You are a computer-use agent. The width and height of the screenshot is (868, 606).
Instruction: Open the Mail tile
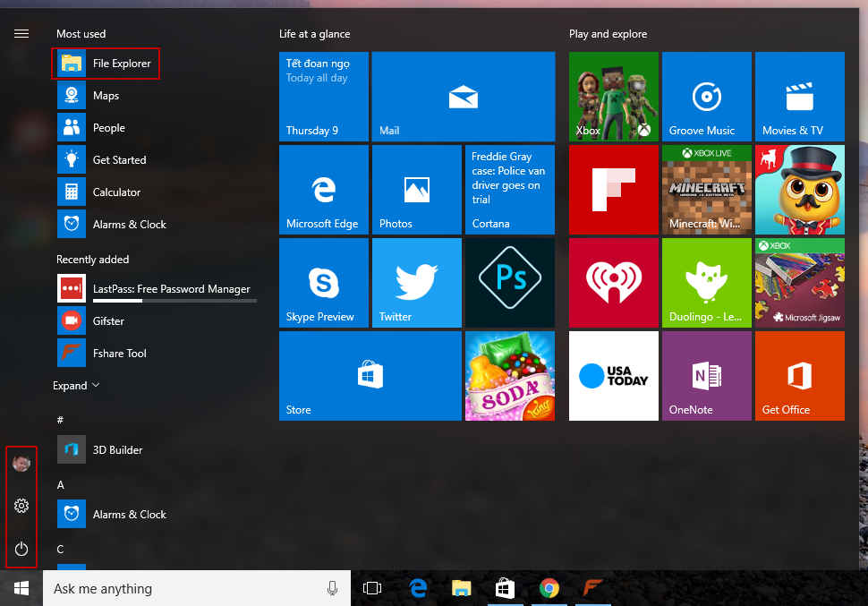point(464,97)
